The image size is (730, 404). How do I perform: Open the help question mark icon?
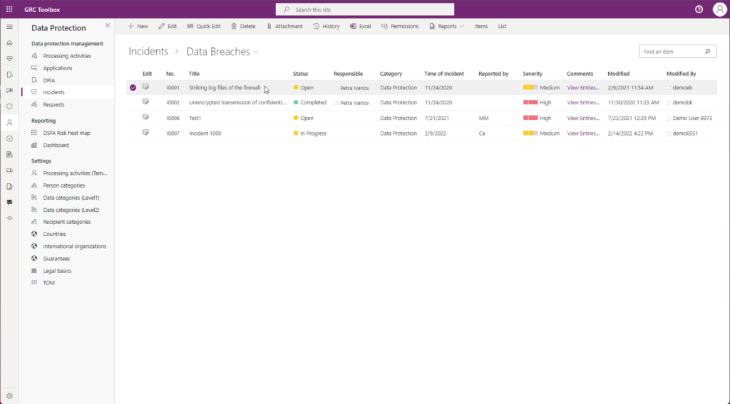(x=699, y=9)
